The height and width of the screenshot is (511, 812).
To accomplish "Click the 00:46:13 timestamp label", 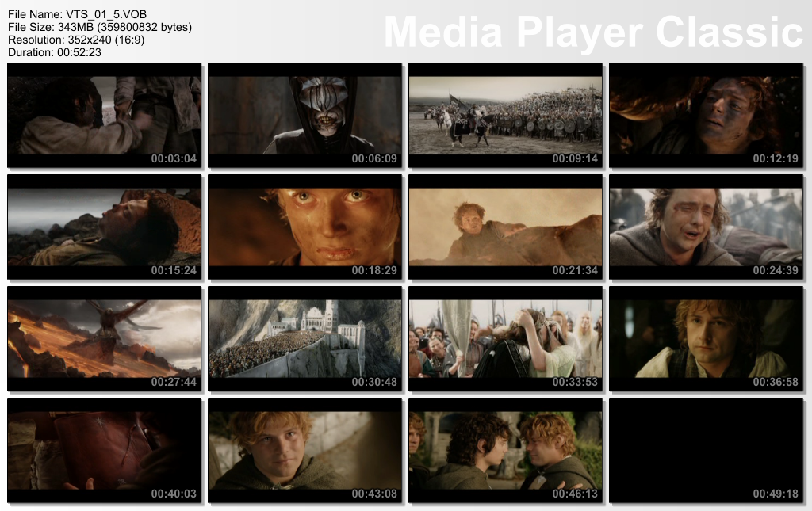I will click(x=575, y=494).
